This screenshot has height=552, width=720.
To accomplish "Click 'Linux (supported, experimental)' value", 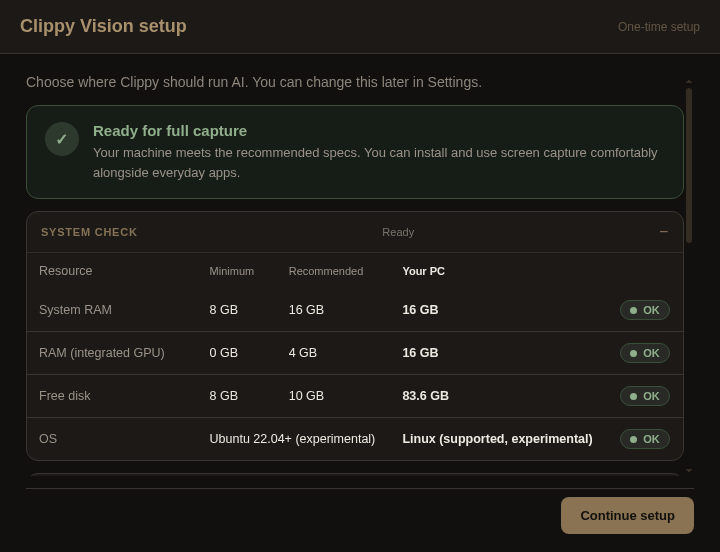I will [497, 439].
